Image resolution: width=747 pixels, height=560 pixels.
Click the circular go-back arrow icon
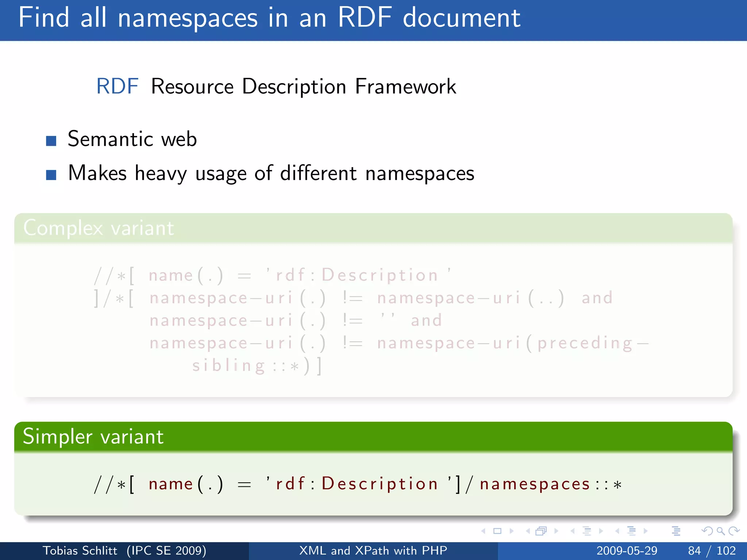click(x=707, y=531)
